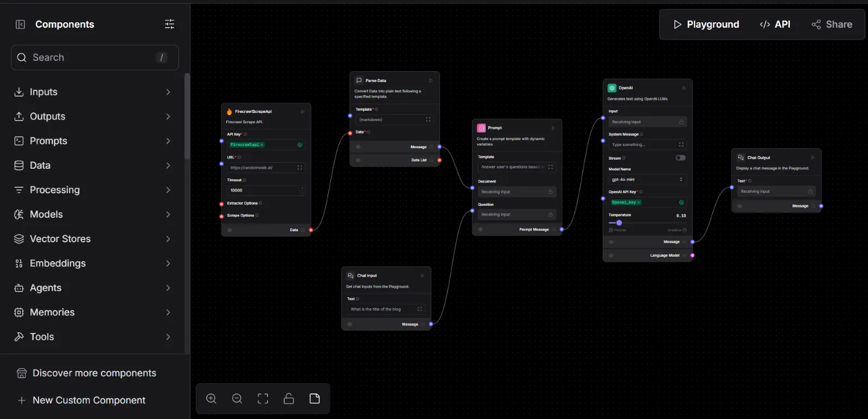The height and width of the screenshot is (419, 868).
Task: Toggle Message output visibility in Chat Input node
Action: pyautogui.click(x=350, y=324)
